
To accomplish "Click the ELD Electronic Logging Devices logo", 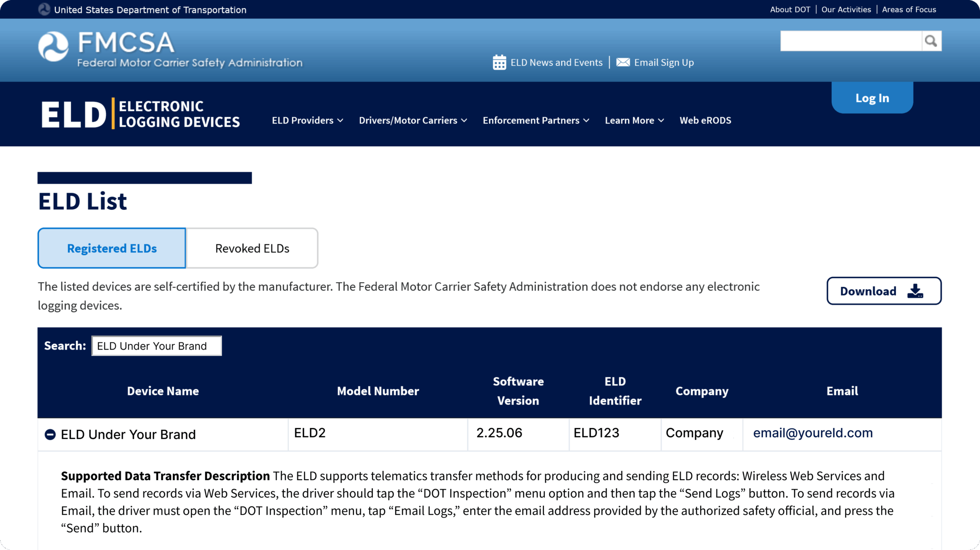I will click(x=141, y=114).
